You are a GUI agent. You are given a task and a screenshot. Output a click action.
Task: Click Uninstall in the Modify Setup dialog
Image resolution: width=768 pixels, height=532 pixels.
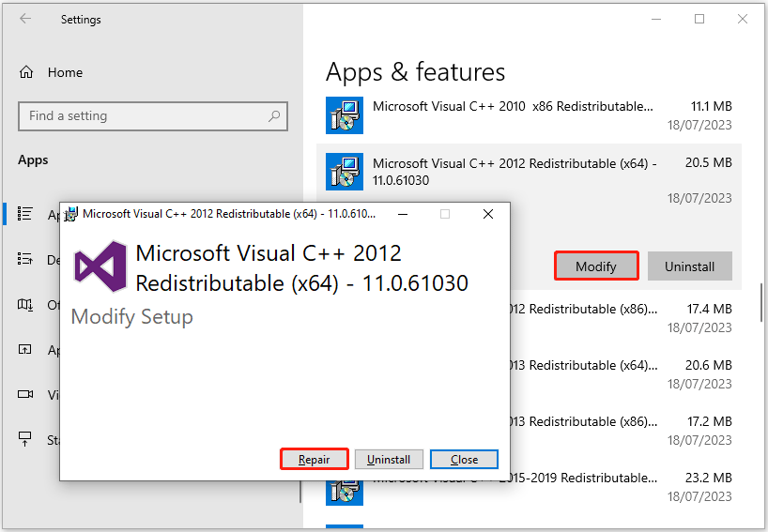click(389, 459)
